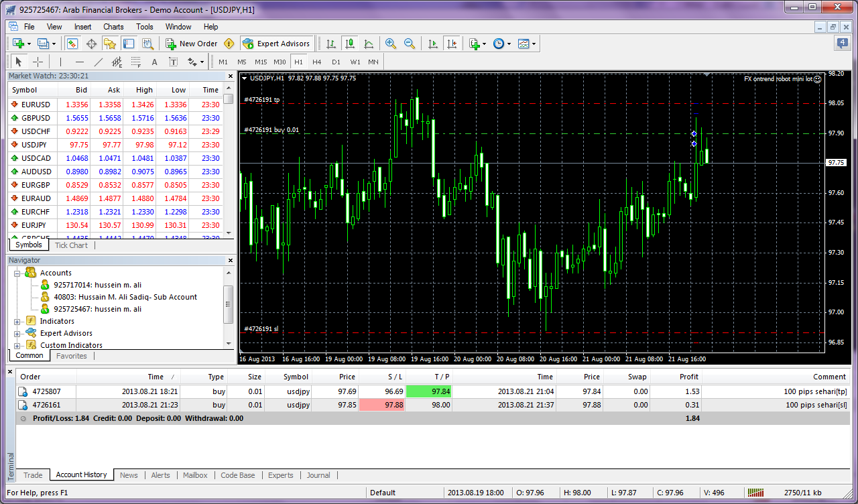The height and width of the screenshot is (504, 858).
Task: Zoom in on the chart
Action: pyautogui.click(x=390, y=44)
